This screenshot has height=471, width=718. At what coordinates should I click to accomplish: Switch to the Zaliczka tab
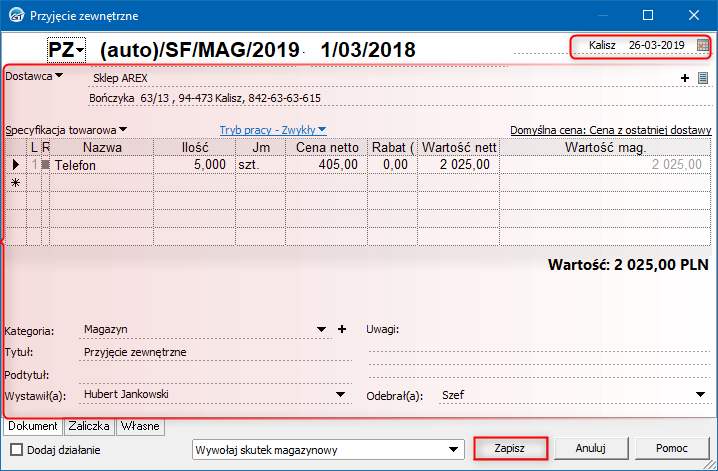pyautogui.click(x=89, y=426)
